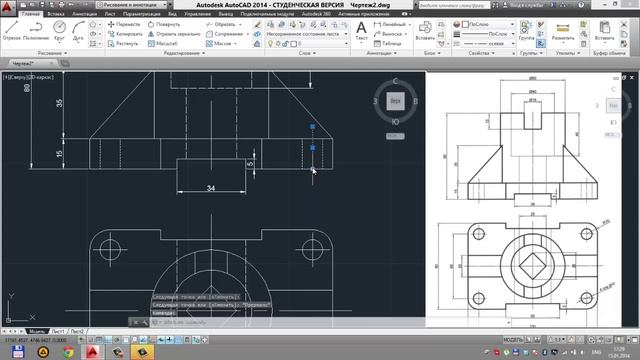Select the Текст text tool
Screen dimensions: 640x360
click(x=361, y=31)
